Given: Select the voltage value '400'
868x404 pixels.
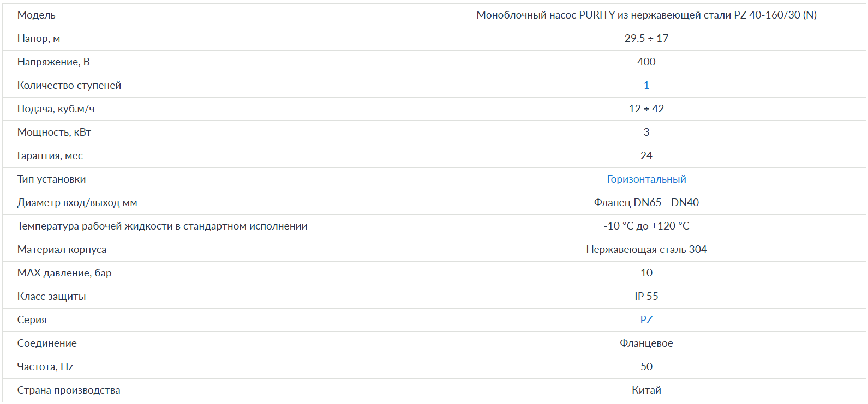Looking at the screenshot, I should tap(646, 62).
